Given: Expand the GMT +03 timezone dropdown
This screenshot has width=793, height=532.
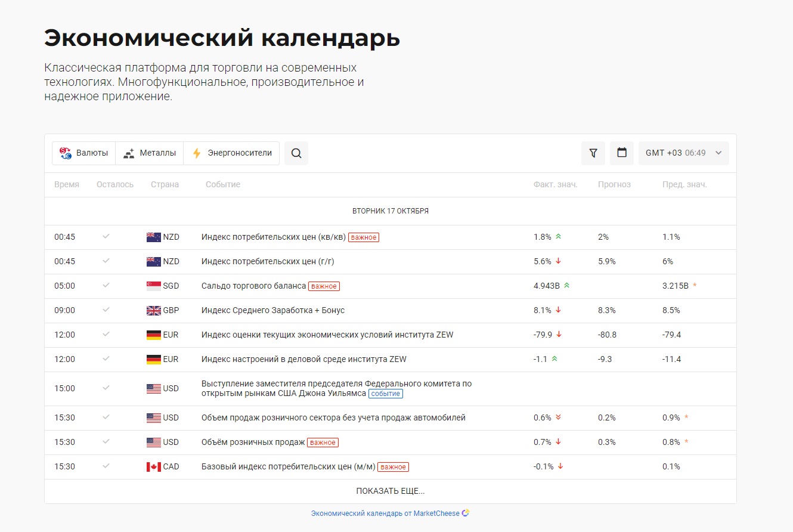Looking at the screenshot, I should [x=684, y=153].
